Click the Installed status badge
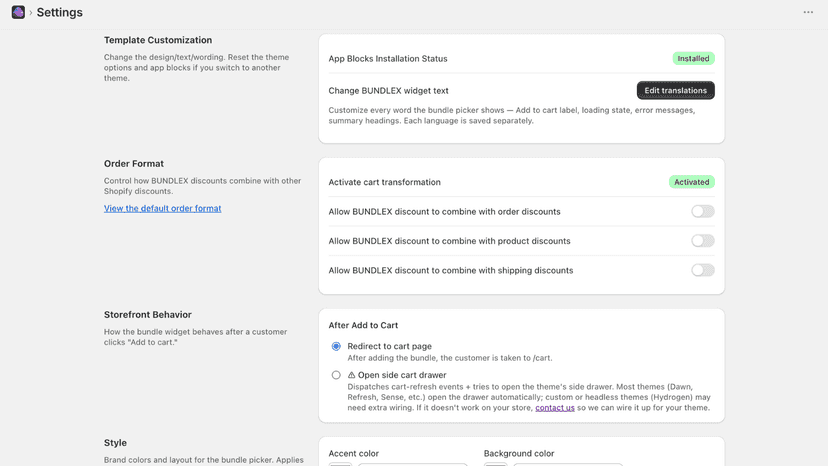This screenshot has width=828, height=466. [693, 59]
